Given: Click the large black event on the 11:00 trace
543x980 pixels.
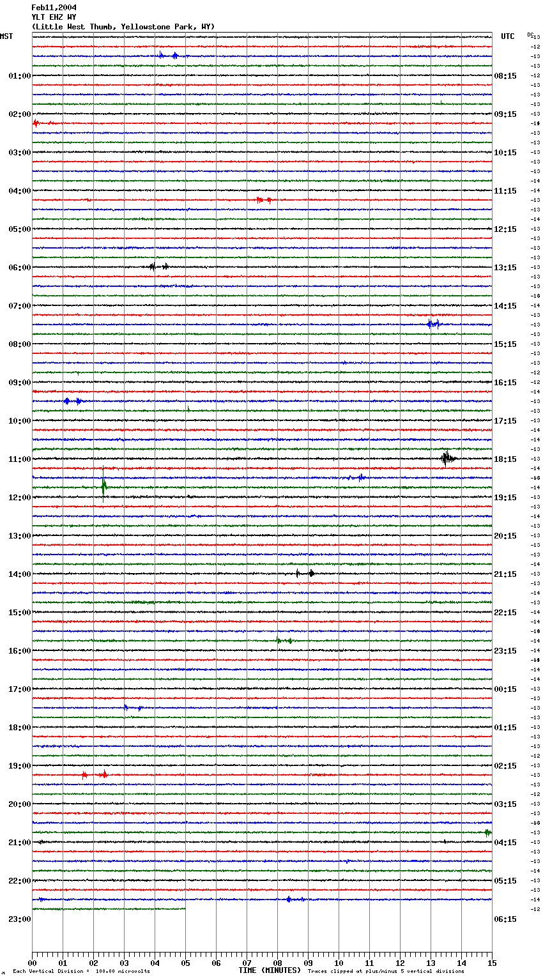Looking at the screenshot, I should 448,458.
